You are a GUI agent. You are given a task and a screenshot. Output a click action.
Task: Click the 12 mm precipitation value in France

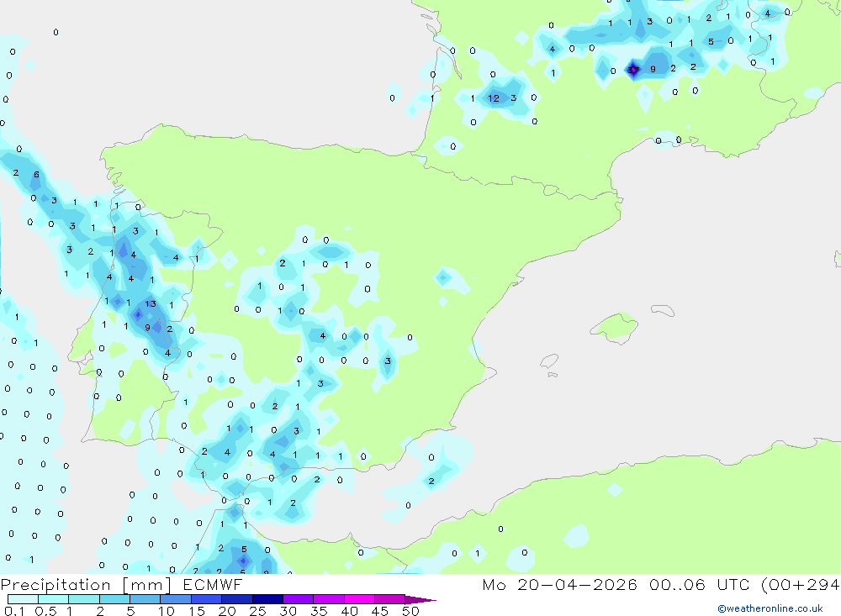point(494,98)
